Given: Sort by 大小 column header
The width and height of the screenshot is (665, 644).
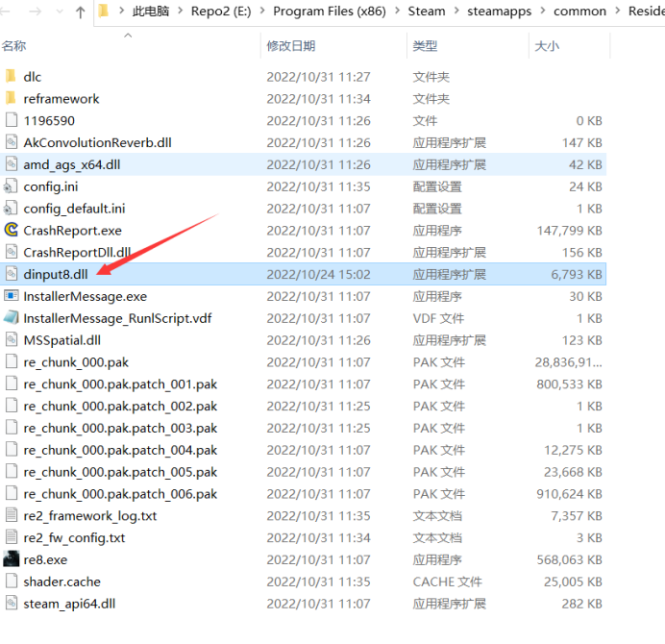Looking at the screenshot, I should coord(547,46).
